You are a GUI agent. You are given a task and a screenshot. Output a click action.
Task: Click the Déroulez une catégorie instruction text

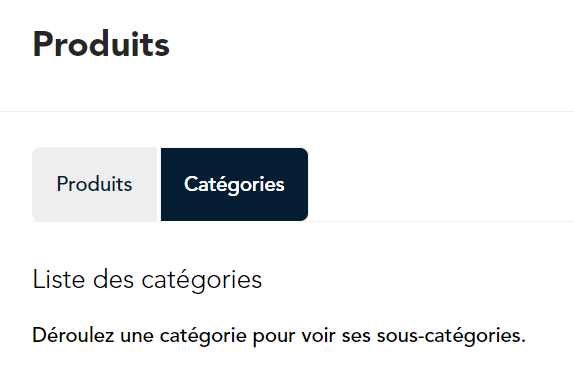click(x=279, y=335)
